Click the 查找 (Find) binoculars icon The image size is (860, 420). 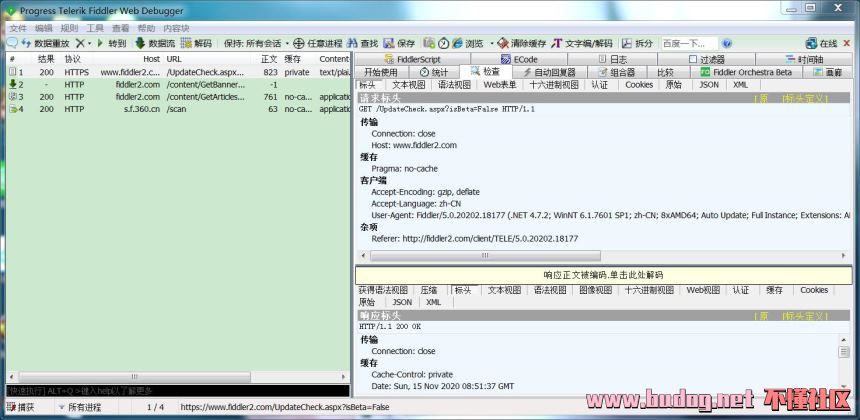pyautogui.click(x=352, y=44)
